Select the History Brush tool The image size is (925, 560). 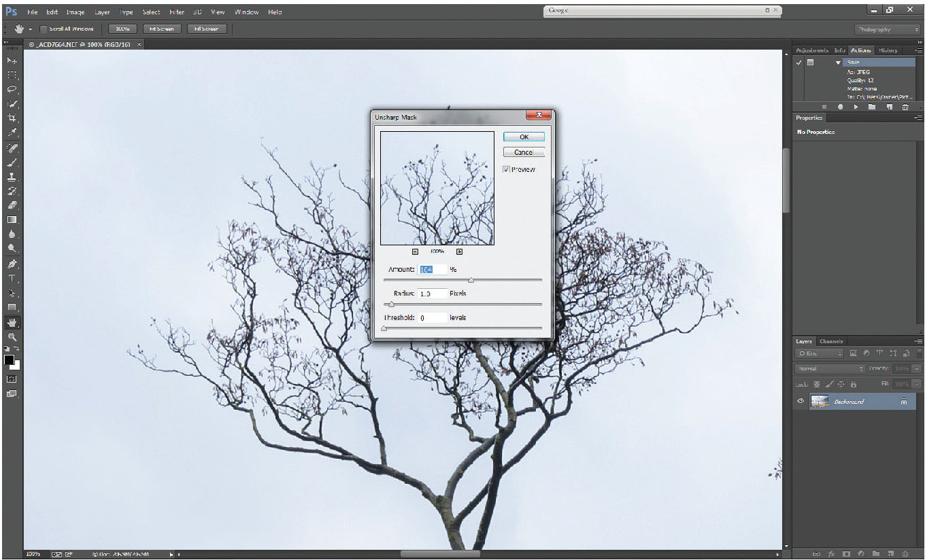(x=12, y=191)
